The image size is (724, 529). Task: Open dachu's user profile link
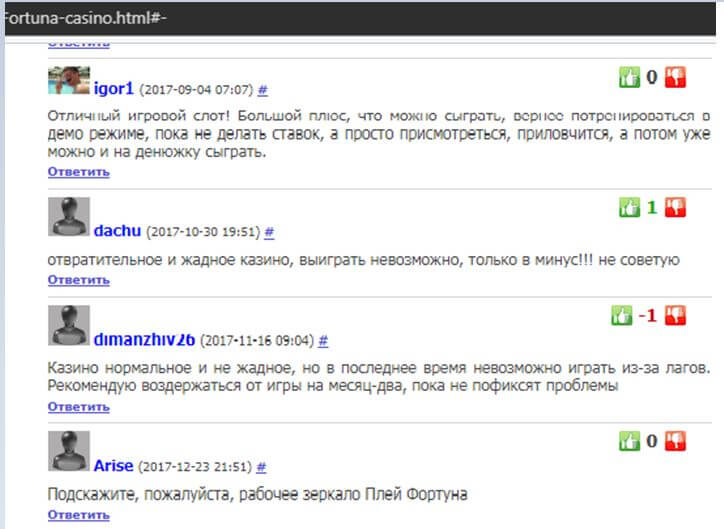click(118, 231)
